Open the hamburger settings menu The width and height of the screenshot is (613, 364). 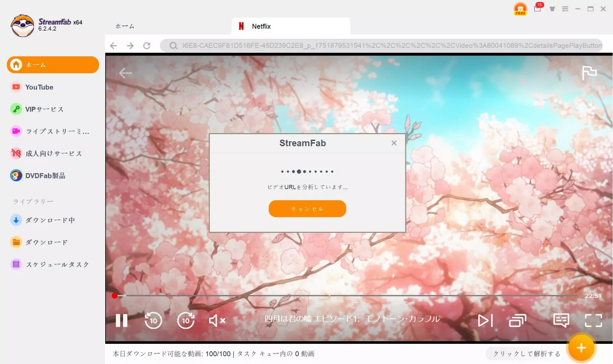(565, 9)
